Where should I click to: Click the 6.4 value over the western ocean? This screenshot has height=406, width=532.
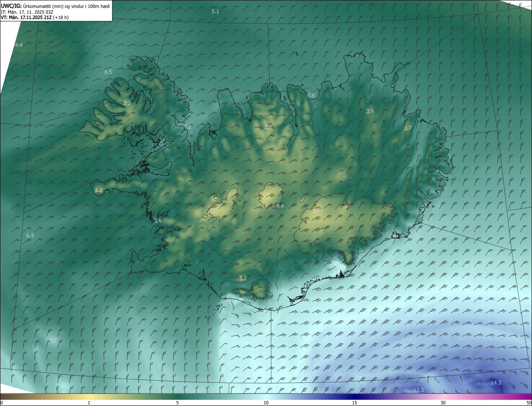click(30, 235)
